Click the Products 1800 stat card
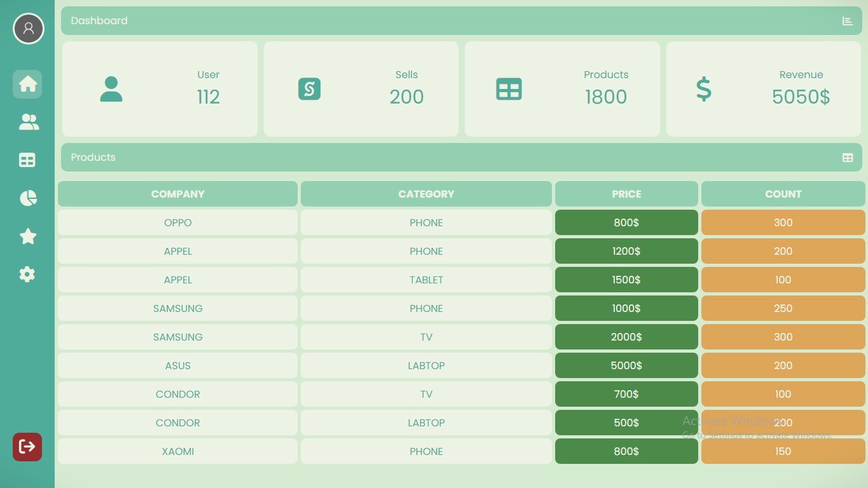 click(x=562, y=89)
